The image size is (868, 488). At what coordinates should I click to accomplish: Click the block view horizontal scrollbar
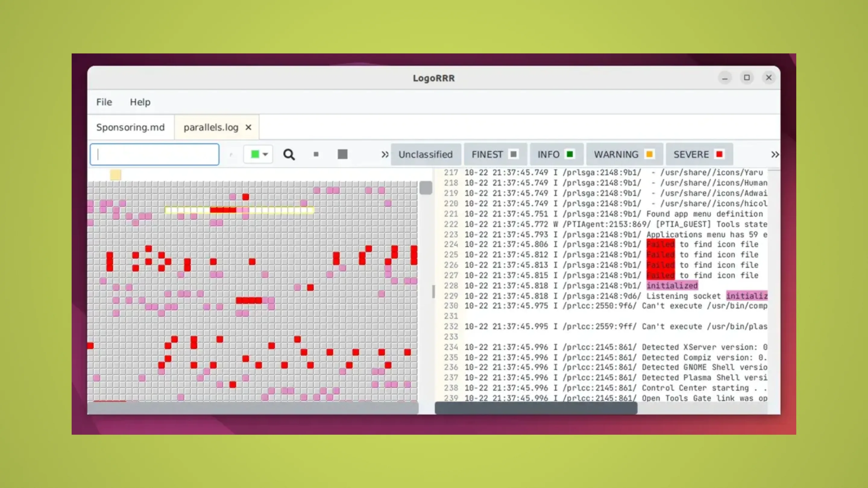coord(253,408)
